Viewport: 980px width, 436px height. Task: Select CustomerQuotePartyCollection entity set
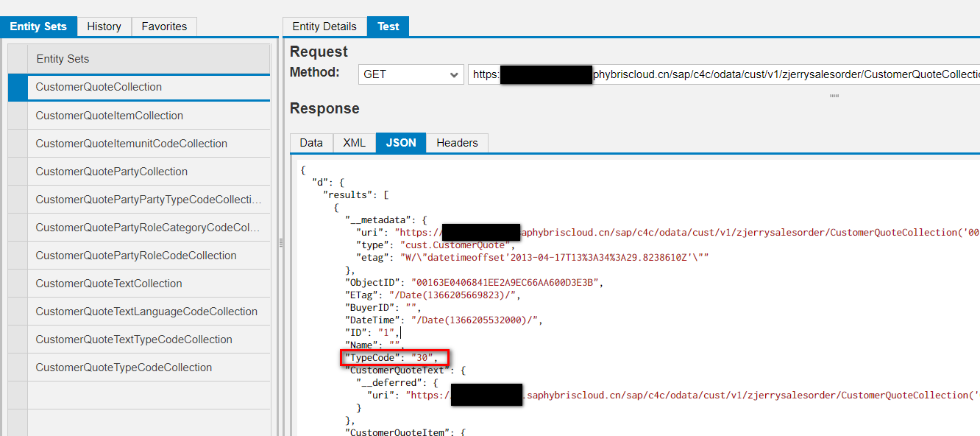149,172
